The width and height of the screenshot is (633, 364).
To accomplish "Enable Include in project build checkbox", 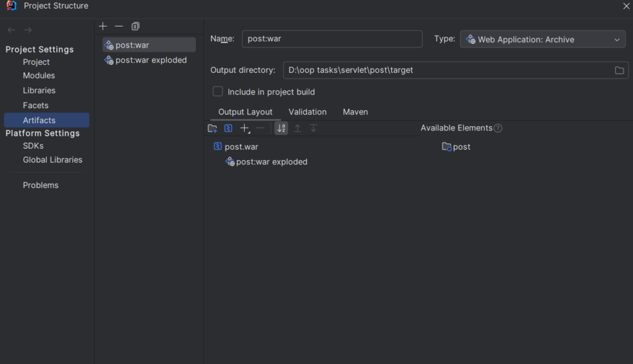I will pyautogui.click(x=218, y=91).
